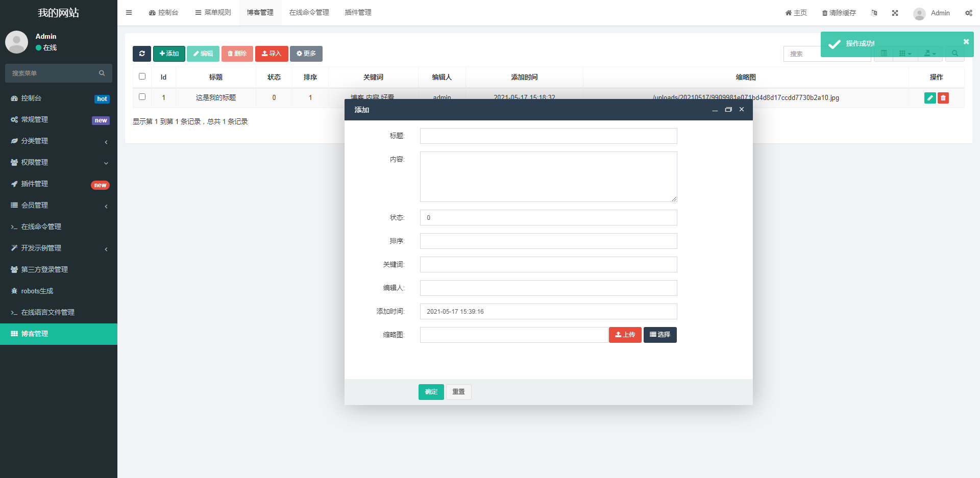The image size is (980, 478).
Task: Clear cache using the 清除缓存 icon
Action: click(x=839, y=13)
